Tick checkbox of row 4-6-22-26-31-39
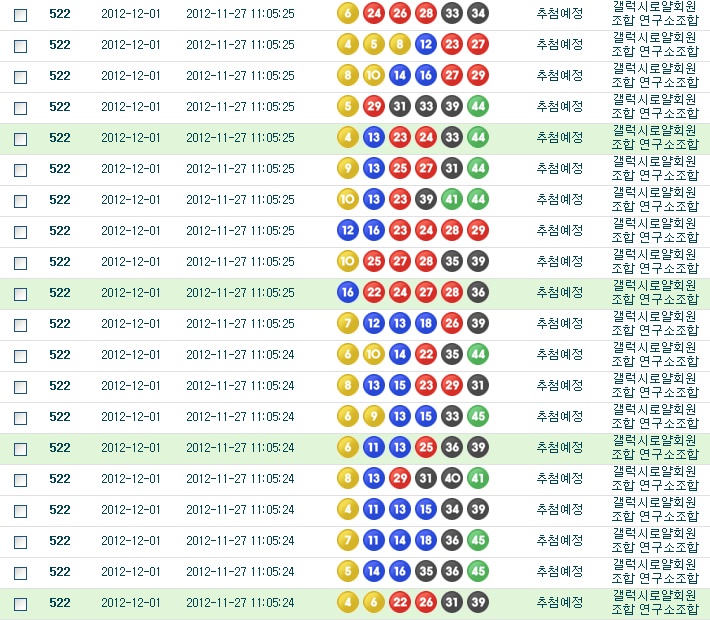 point(20,604)
